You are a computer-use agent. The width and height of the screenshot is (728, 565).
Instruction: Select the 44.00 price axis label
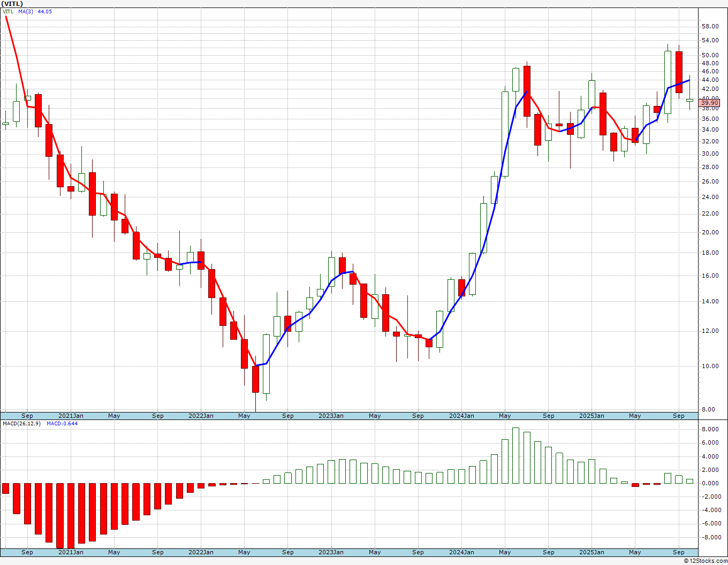tap(710, 80)
